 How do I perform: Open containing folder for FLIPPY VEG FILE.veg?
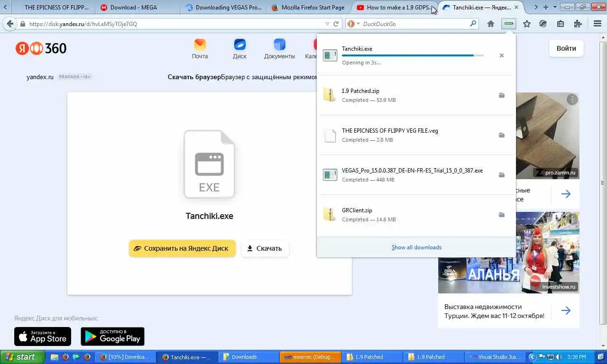point(502,135)
